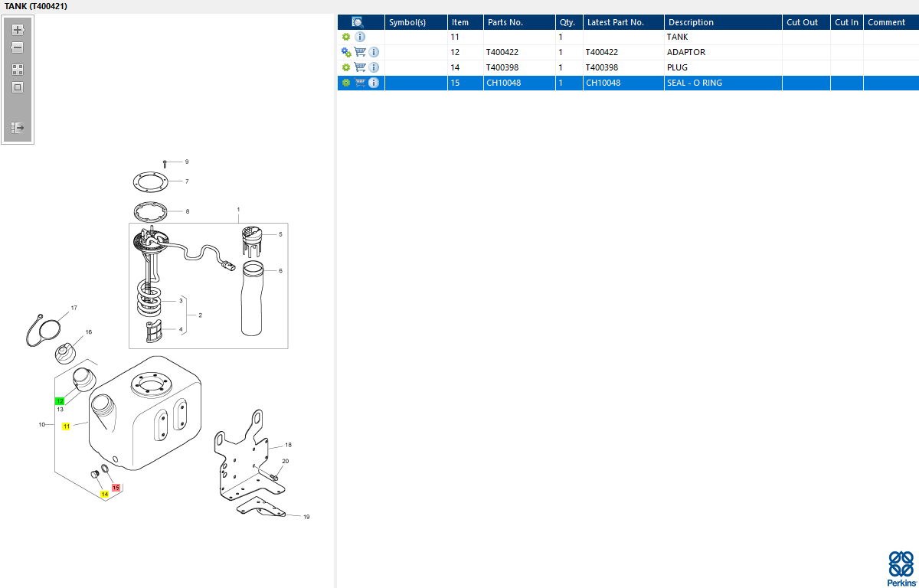This screenshot has height=588, width=919.
Task: Open info icon for item 11 TANK
Action: 360,37
